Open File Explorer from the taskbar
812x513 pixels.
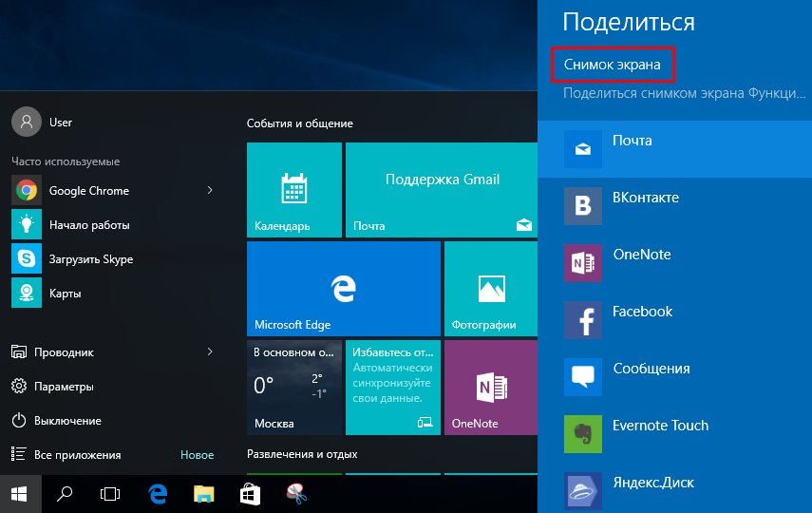(x=203, y=494)
